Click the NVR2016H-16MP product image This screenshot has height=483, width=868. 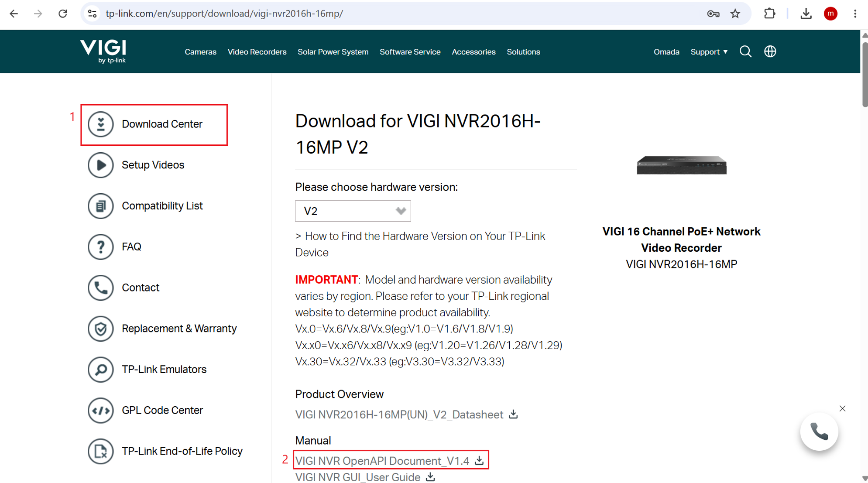click(681, 165)
